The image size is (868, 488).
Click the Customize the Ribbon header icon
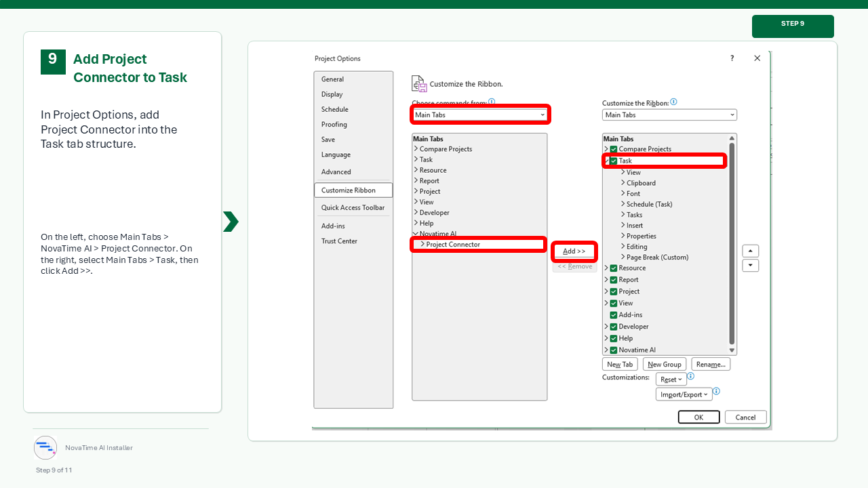(419, 83)
